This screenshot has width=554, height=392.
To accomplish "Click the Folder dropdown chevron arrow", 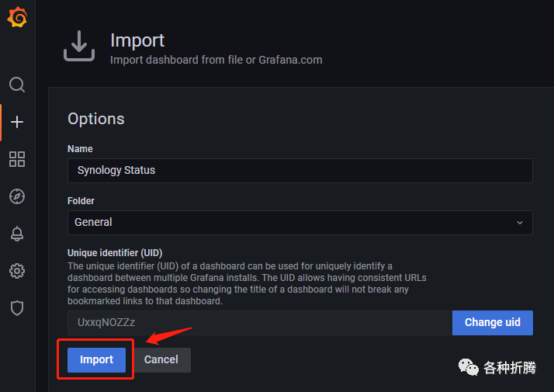I will [520, 222].
